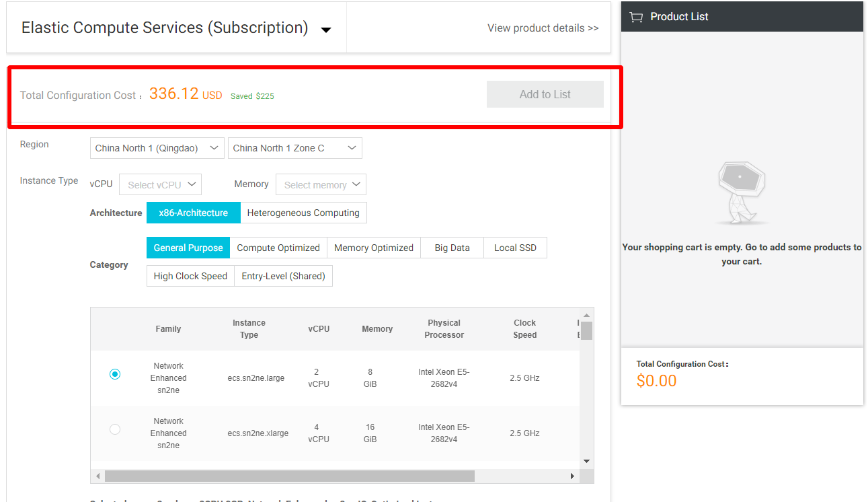868x502 pixels.
Task: Switch to the Compute Optimized category
Action: point(278,247)
